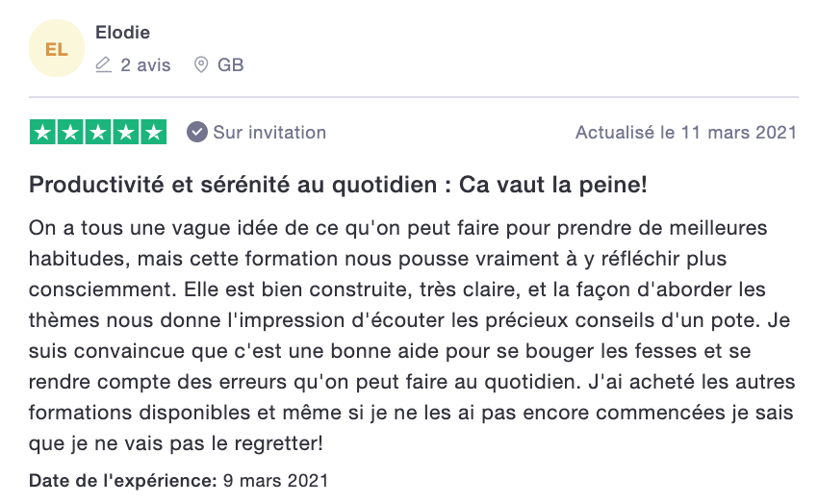Click the second green rating star
Image resolution: width=818 pixels, height=504 pixels.
(71, 132)
